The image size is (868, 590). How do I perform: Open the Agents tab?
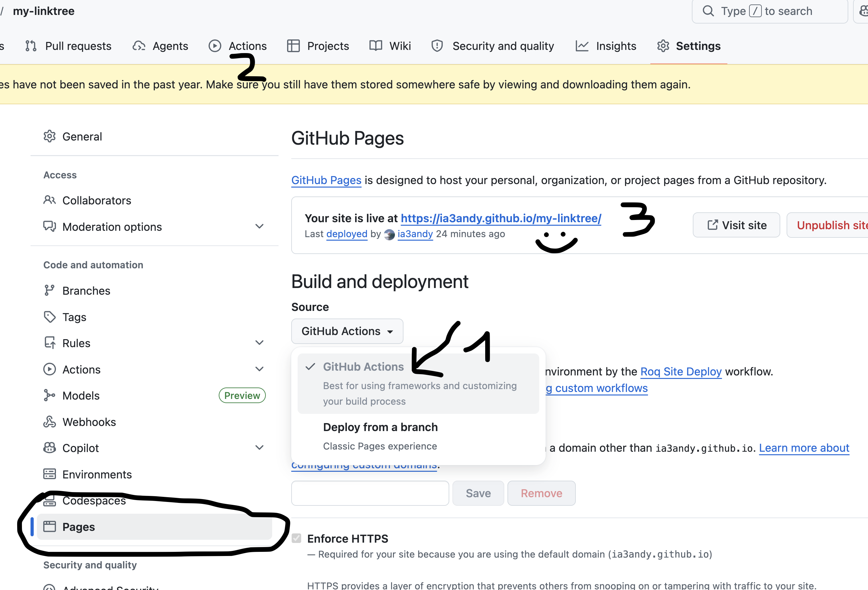point(160,46)
